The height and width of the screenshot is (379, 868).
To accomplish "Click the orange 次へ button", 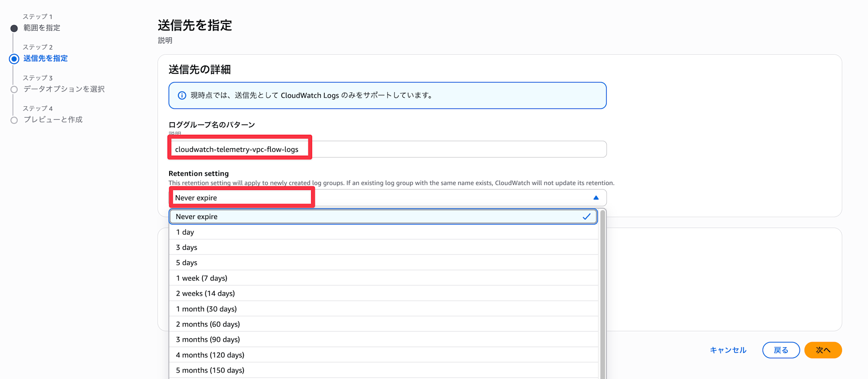I will pos(823,350).
